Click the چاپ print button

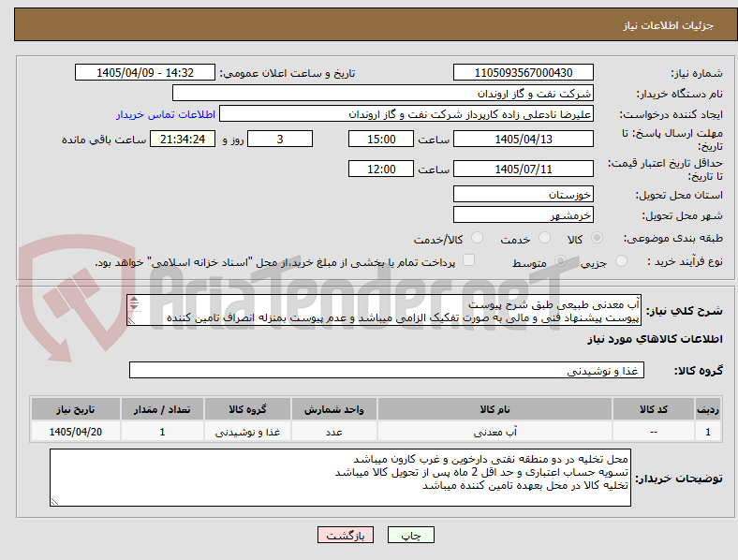[x=411, y=535]
